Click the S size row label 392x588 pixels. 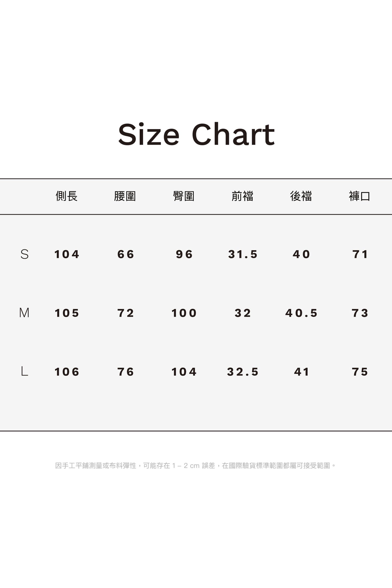pyautogui.click(x=24, y=254)
